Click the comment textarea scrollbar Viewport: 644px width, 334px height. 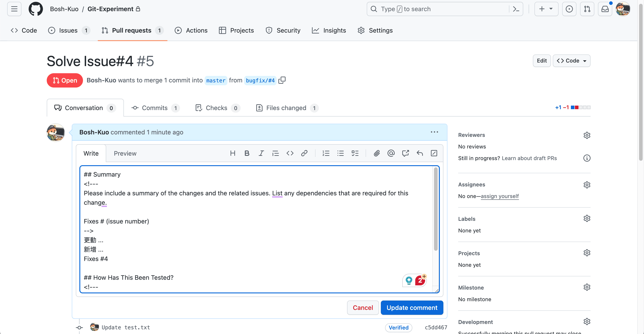(x=436, y=209)
